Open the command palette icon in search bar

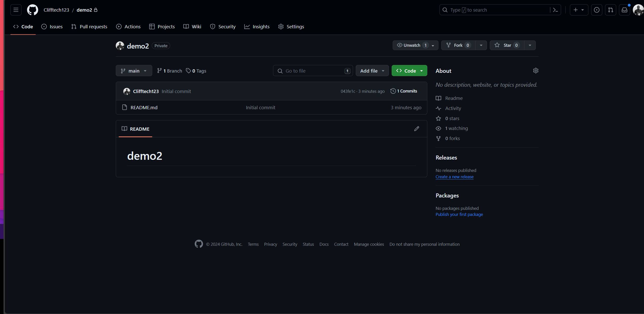coord(555,10)
